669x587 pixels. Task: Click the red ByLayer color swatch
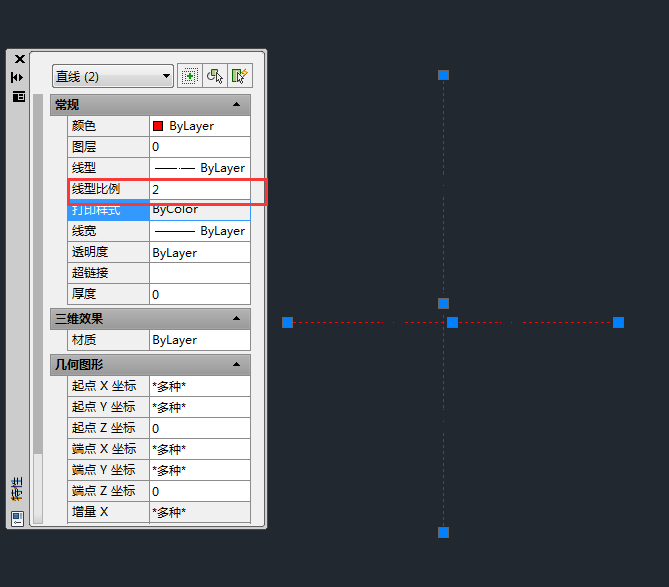[158, 126]
